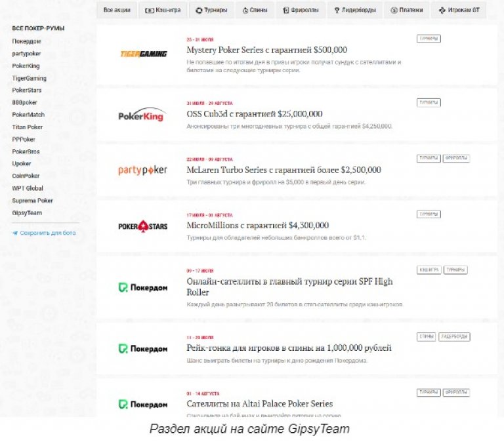The width and height of the screenshot is (504, 444).
Task: Click Покердом logo beside Altai Palace satellites
Action: coord(142,404)
